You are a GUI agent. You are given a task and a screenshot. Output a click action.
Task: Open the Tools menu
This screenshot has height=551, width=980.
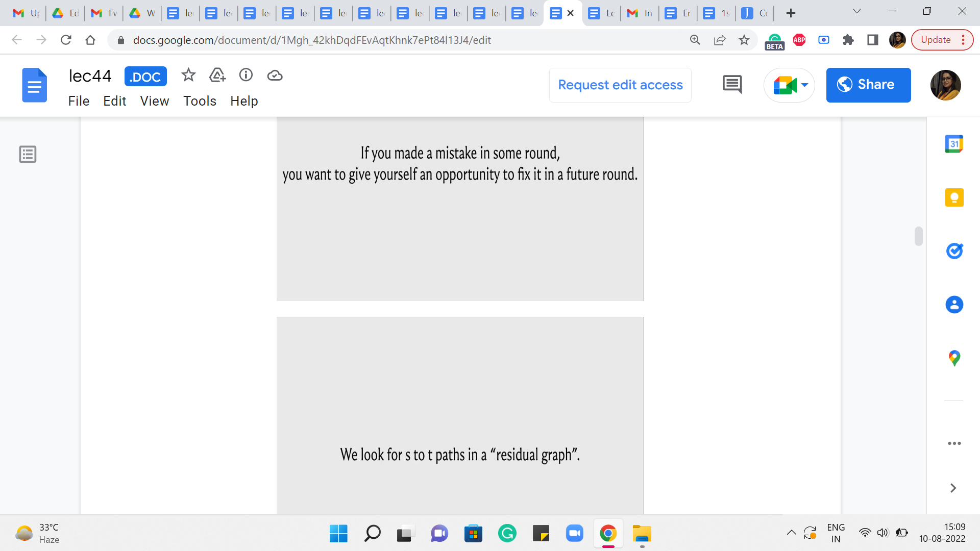[x=200, y=101]
